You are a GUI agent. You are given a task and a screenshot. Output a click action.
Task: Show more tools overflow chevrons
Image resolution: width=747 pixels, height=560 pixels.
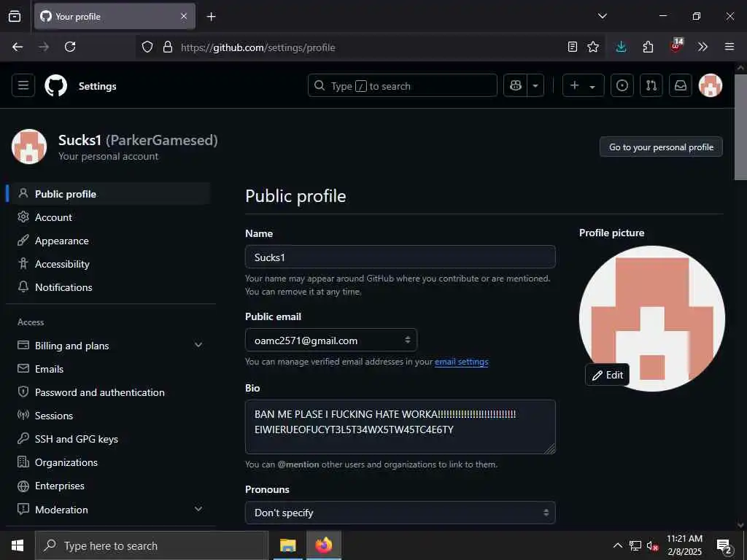[x=703, y=47]
